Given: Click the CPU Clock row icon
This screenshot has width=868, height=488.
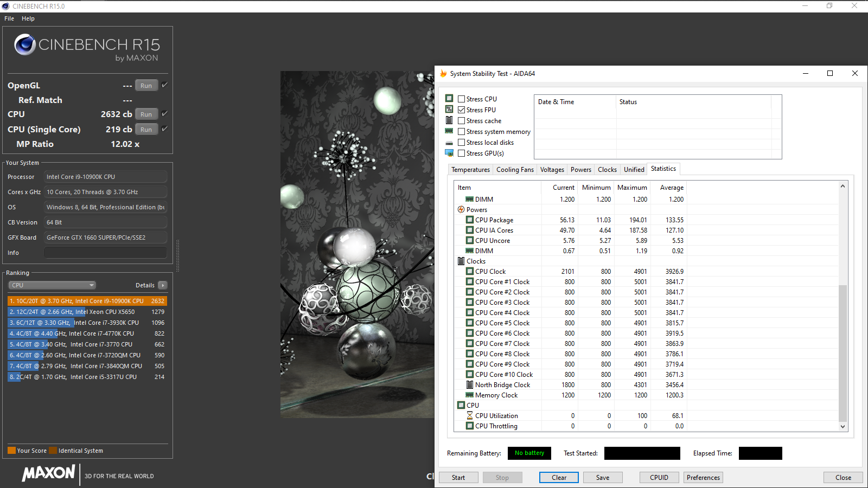Looking at the screenshot, I should pos(470,271).
